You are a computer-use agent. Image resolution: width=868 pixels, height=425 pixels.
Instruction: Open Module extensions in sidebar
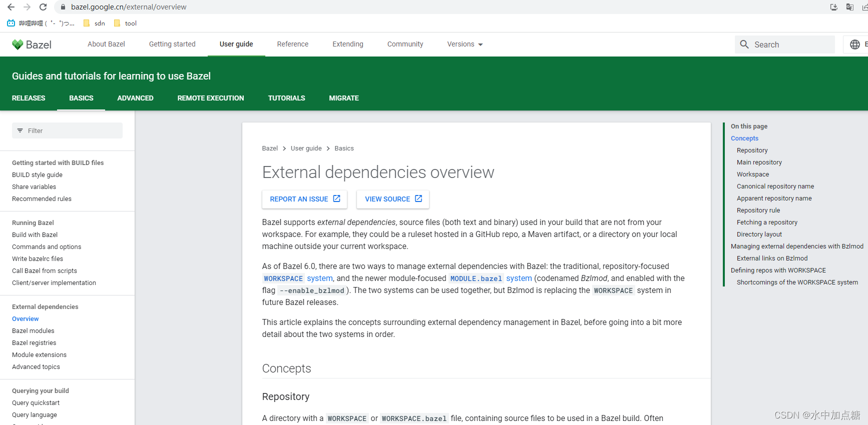click(39, 355)
